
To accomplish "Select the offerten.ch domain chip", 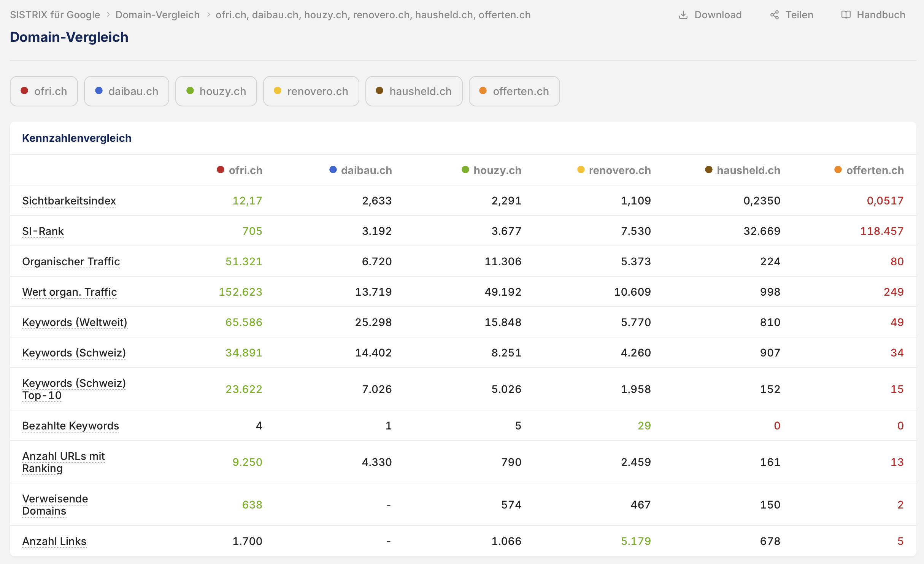I will point(514,91).
